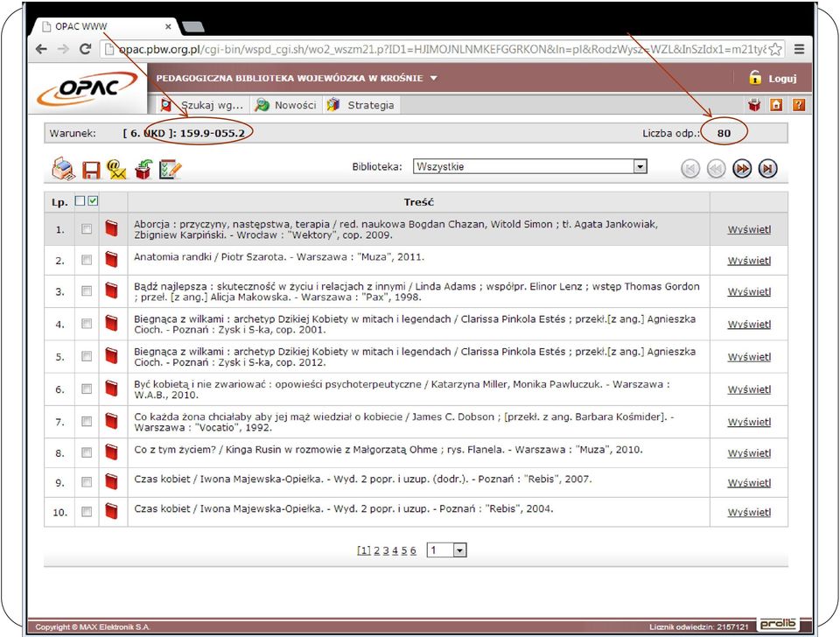Image resolution: width=840 pixels, height=637 pixels.
Task: Go to results page 4 link
Action: [x=395, y=550]
